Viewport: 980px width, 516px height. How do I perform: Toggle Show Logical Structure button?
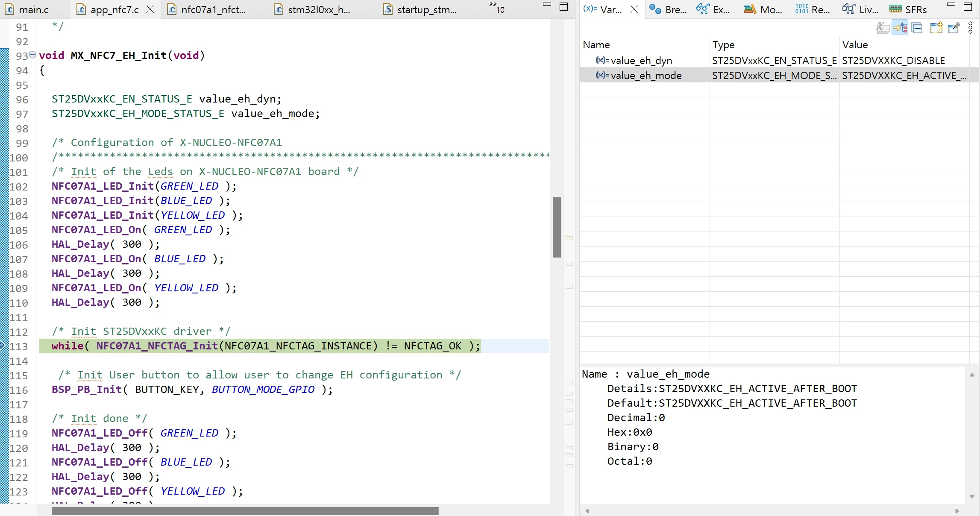click(900, 28)
